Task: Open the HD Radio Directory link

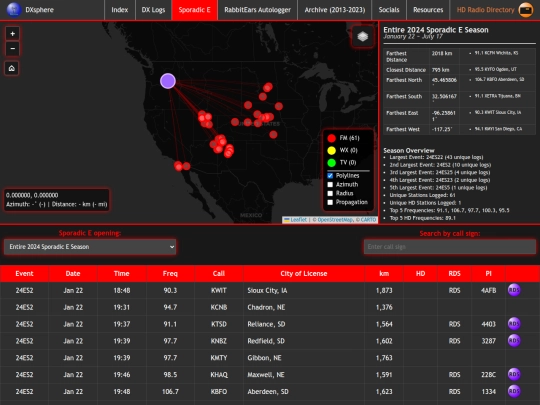Action: tap(486, 10)
